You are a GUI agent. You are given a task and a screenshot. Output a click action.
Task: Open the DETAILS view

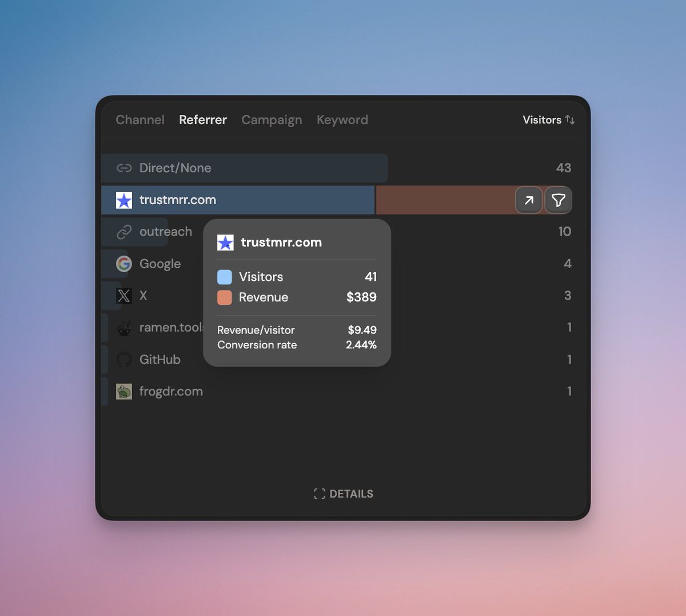(344, 494)
